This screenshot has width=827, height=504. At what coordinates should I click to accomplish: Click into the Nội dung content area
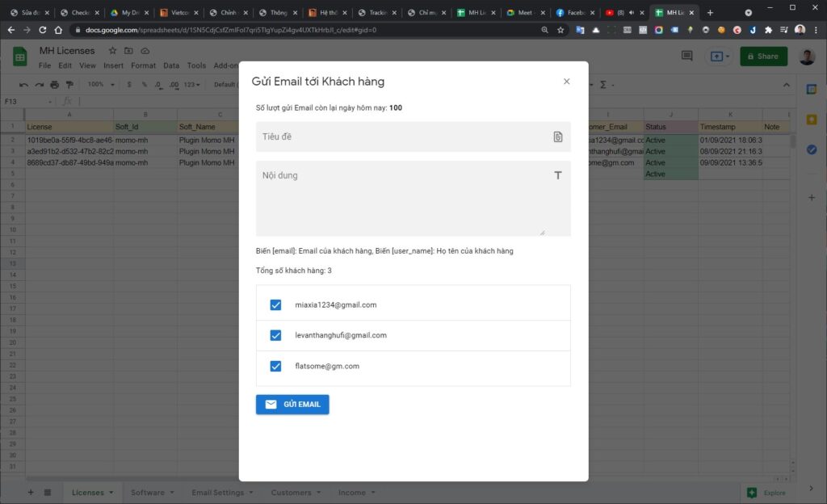pyautogui.click(x=400, y=202)
